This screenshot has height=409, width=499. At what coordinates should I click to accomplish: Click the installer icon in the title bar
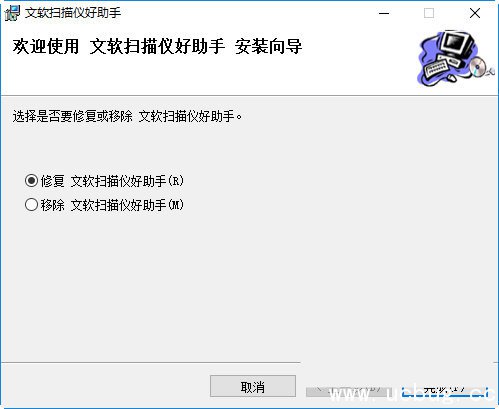click(x=12, y=13)
